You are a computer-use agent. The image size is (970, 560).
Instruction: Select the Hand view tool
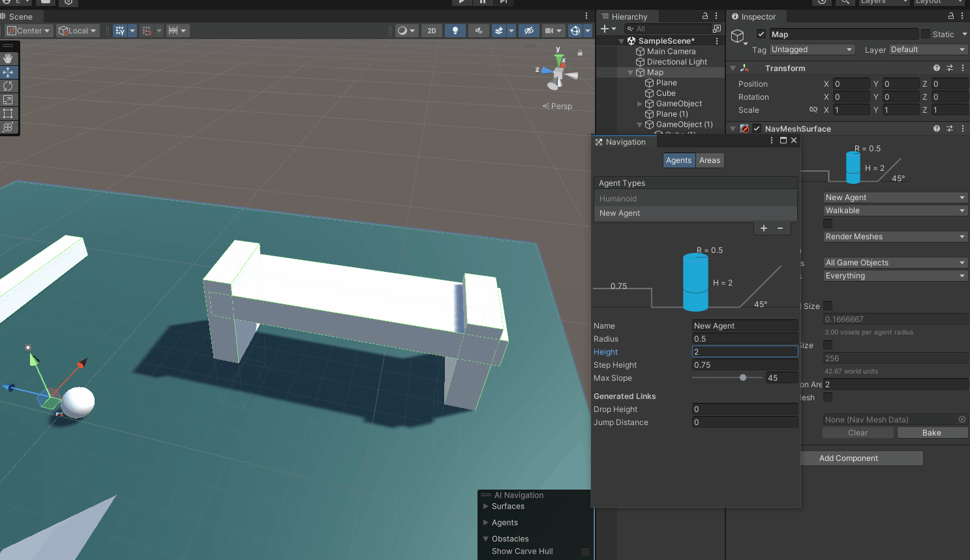coord(8,59)
